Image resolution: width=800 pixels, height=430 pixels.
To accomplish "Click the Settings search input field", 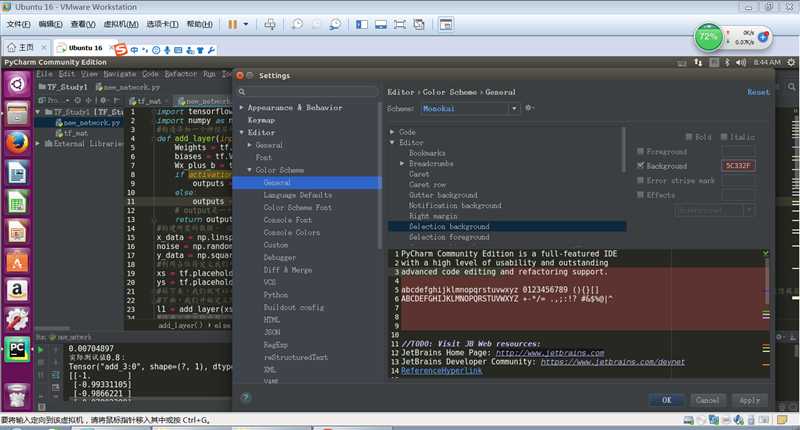I will point(308,92).
